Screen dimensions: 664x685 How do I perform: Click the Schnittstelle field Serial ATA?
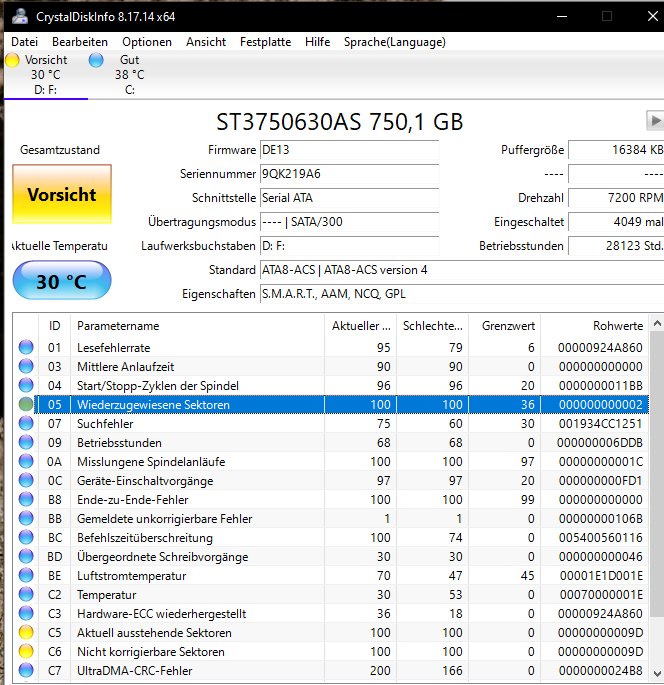pyautogui.click(x=349, y=198)
